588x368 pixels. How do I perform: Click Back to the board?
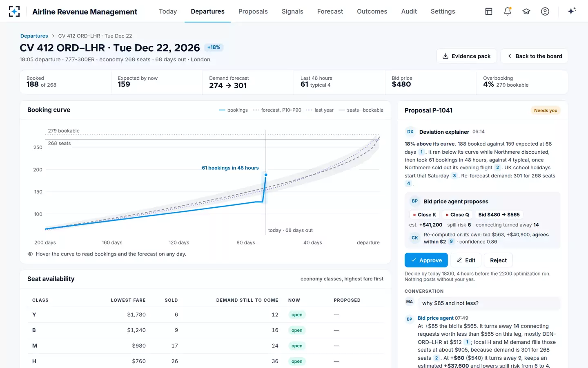tap(534, 56)
